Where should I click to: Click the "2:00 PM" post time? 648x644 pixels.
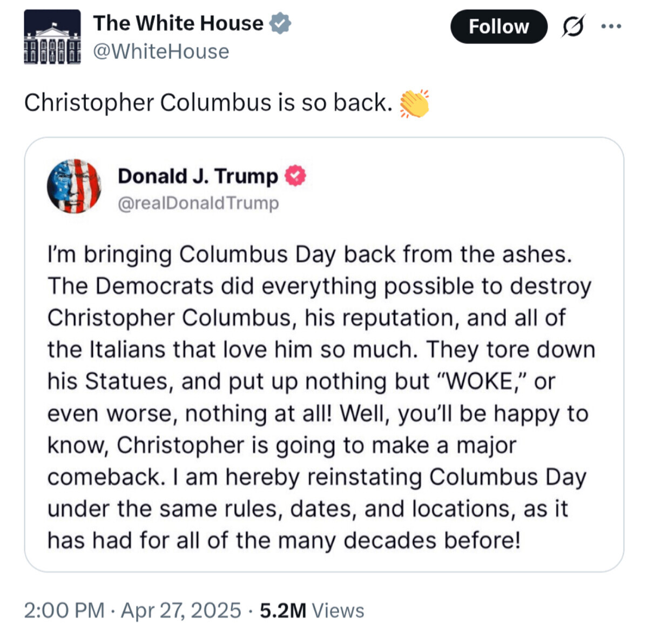click(64, 611)
